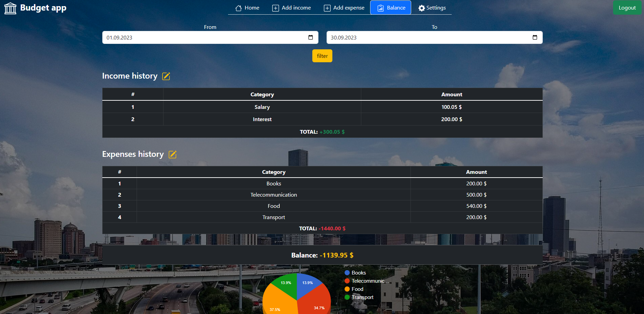This screenshot has width=644, height=314.
Task: Go to the Add expense tab label
Action: (349, 8)
